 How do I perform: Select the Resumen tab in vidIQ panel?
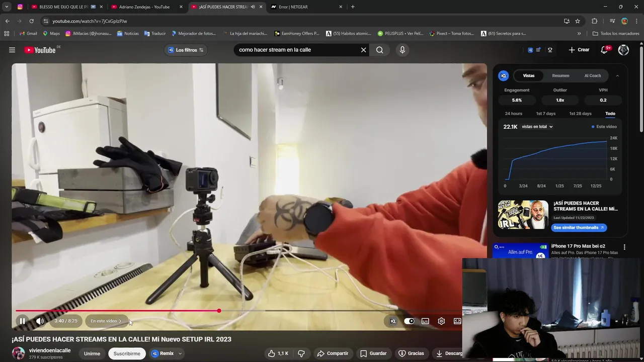point(560,75)
